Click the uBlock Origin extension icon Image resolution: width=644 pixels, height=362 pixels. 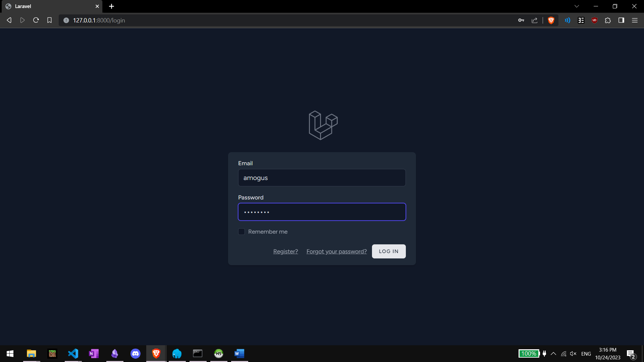[594, 20]
